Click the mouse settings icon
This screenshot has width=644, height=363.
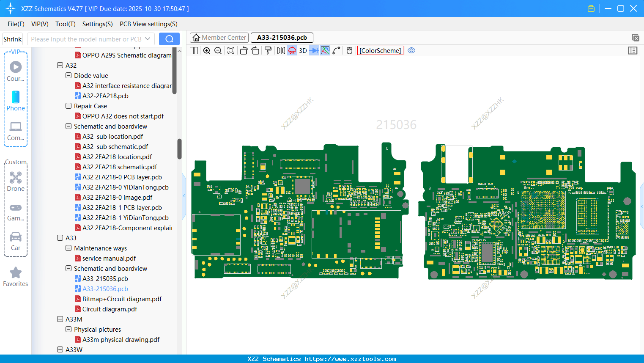coord(349,51)
